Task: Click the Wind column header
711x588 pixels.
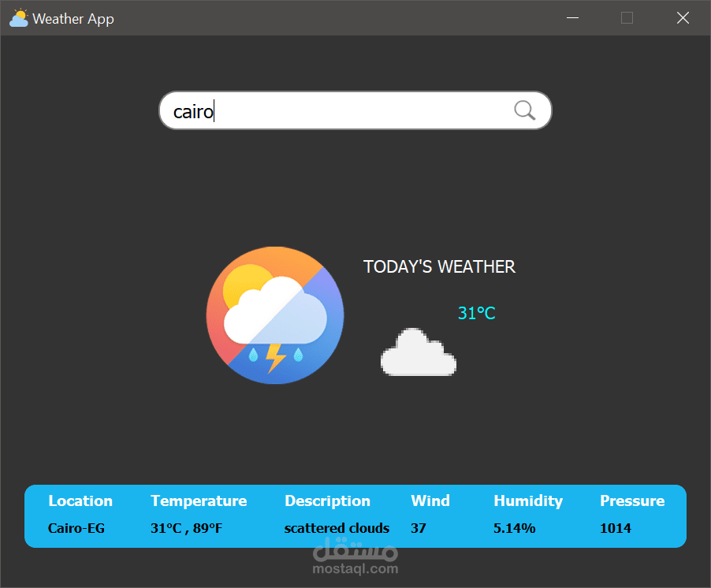Action: [x=430, y=501]
